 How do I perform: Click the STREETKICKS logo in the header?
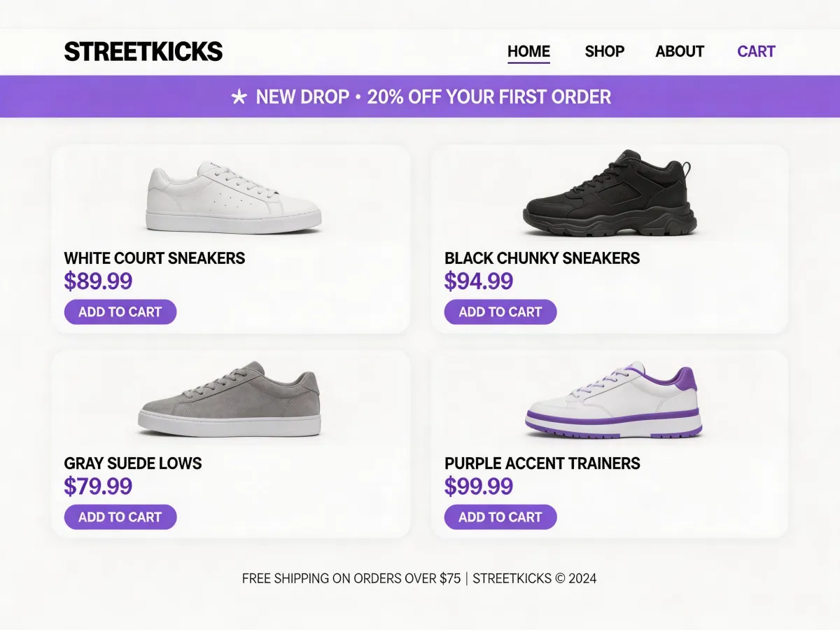point(143,52)
